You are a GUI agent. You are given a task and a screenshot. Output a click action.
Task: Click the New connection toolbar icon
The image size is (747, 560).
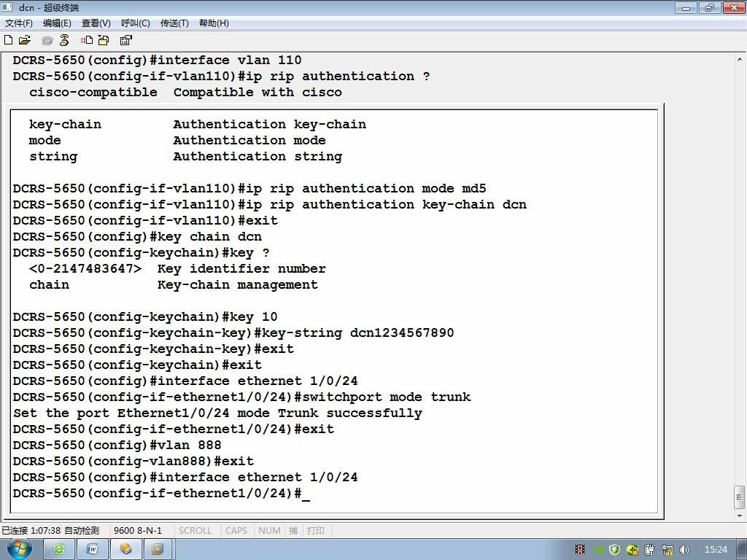(8, 40)
